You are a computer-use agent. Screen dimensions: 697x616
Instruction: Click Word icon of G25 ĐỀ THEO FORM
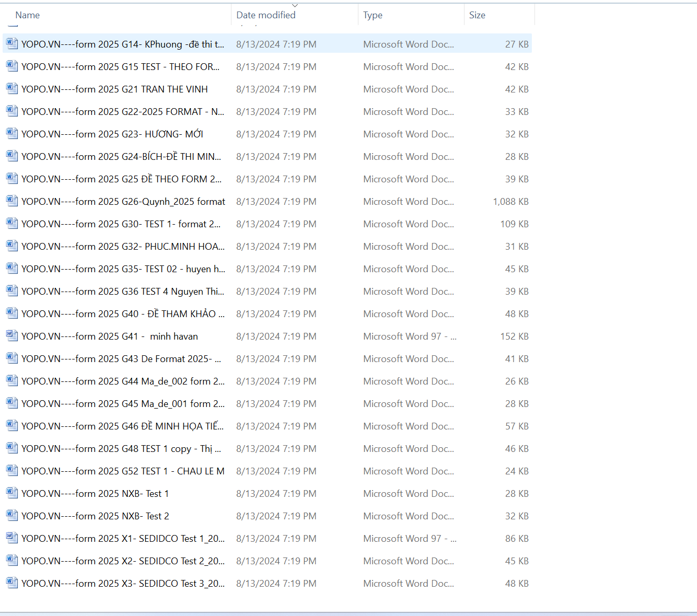click(x=12, y=179)
